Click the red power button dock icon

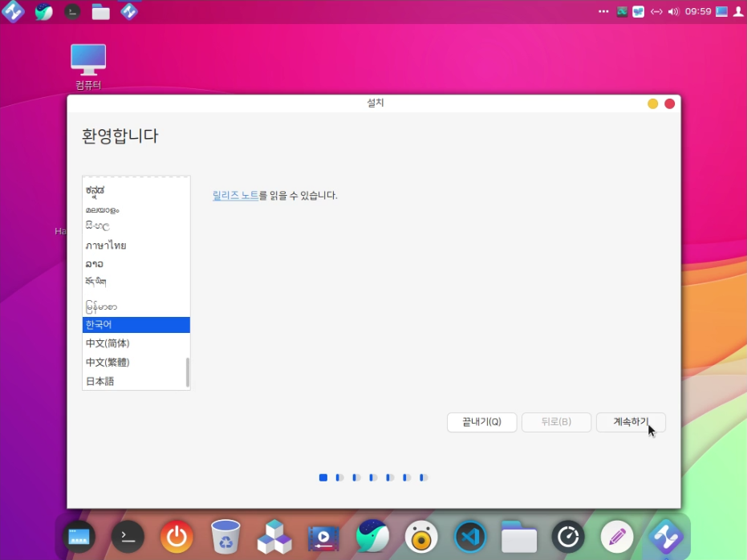(x=177, y=536)
